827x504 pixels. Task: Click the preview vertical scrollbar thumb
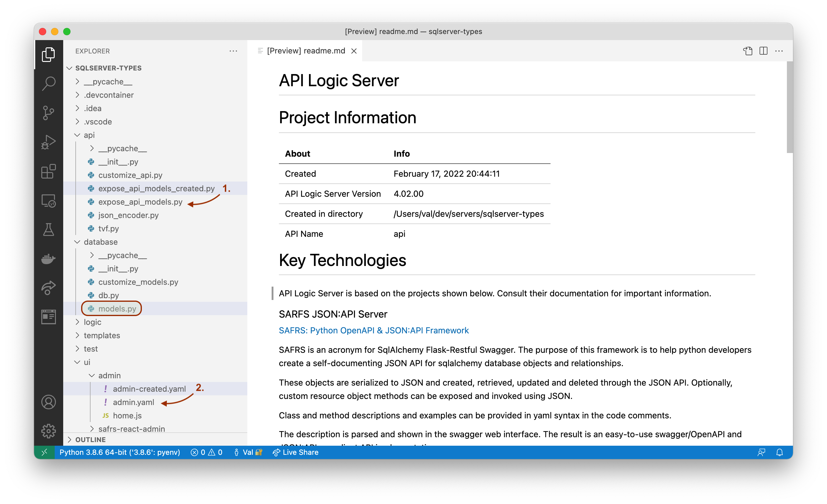(x=789, y=107)
